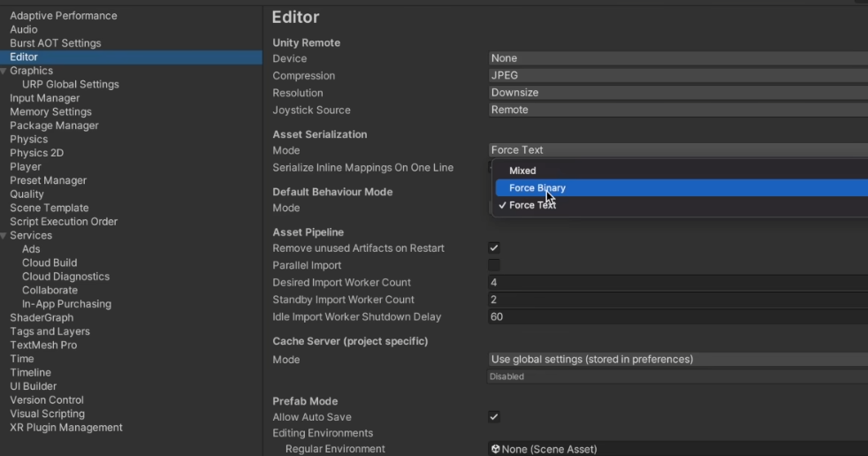This screenshot has height=456, width=868.
Task: Open Memory Settings category
Action: coord(51,111)
